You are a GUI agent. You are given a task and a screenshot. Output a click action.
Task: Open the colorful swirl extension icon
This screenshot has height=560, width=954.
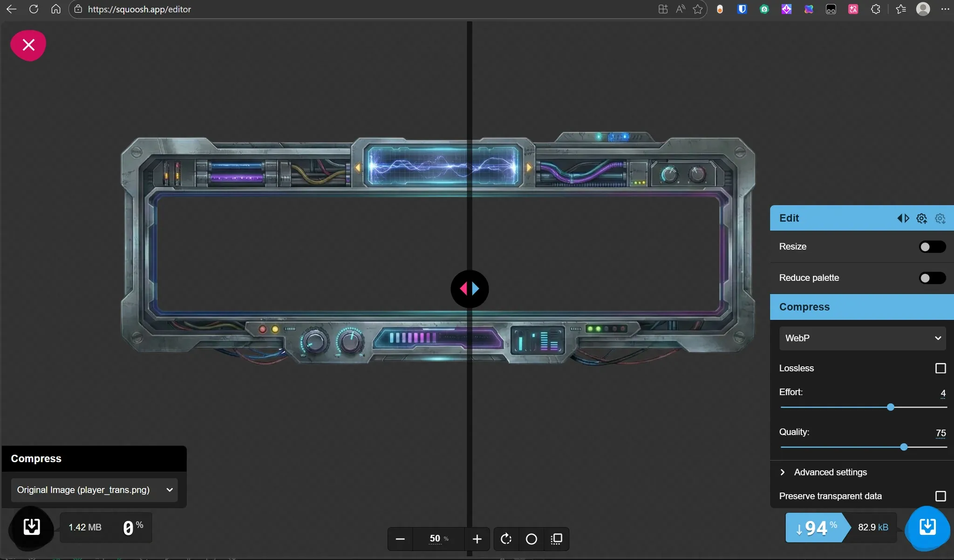click(x=809, y=9)
